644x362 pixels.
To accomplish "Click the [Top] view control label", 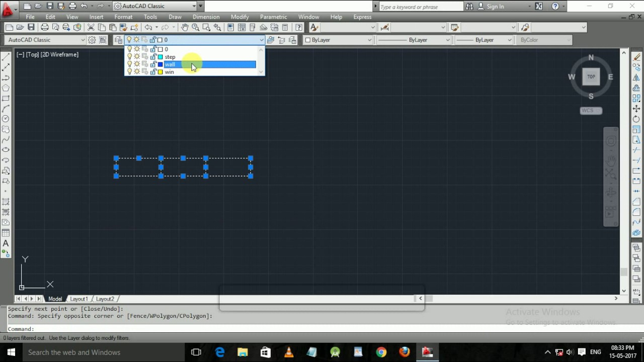I will (33, 54).
